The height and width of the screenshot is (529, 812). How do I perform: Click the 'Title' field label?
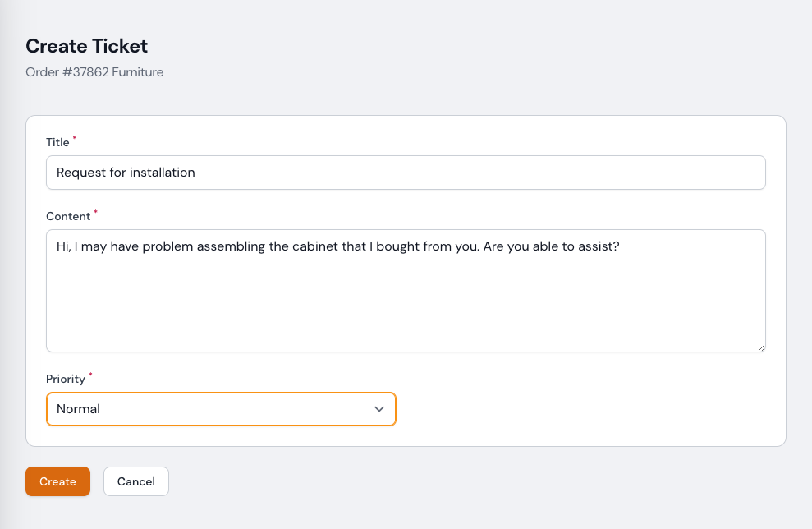(57, 142)
